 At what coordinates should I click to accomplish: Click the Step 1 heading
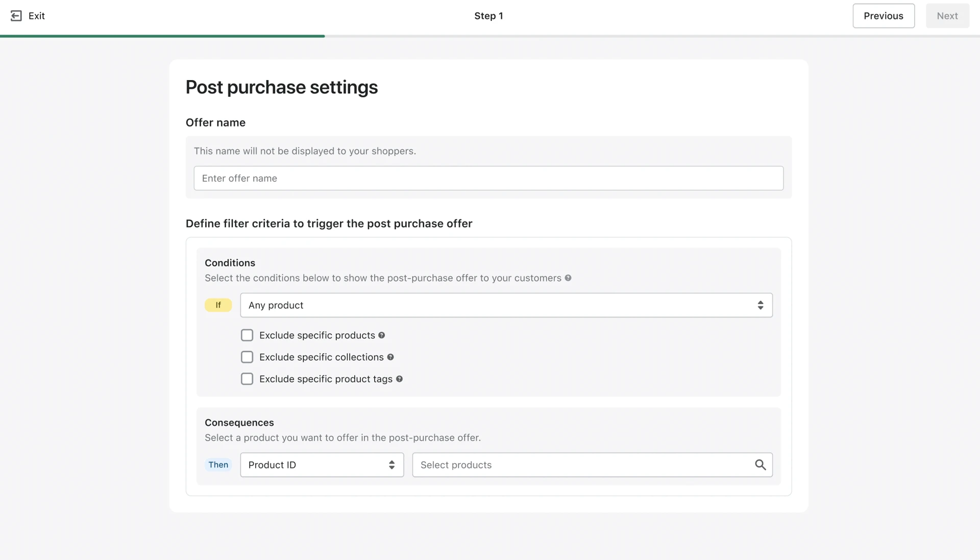(488, 16)
